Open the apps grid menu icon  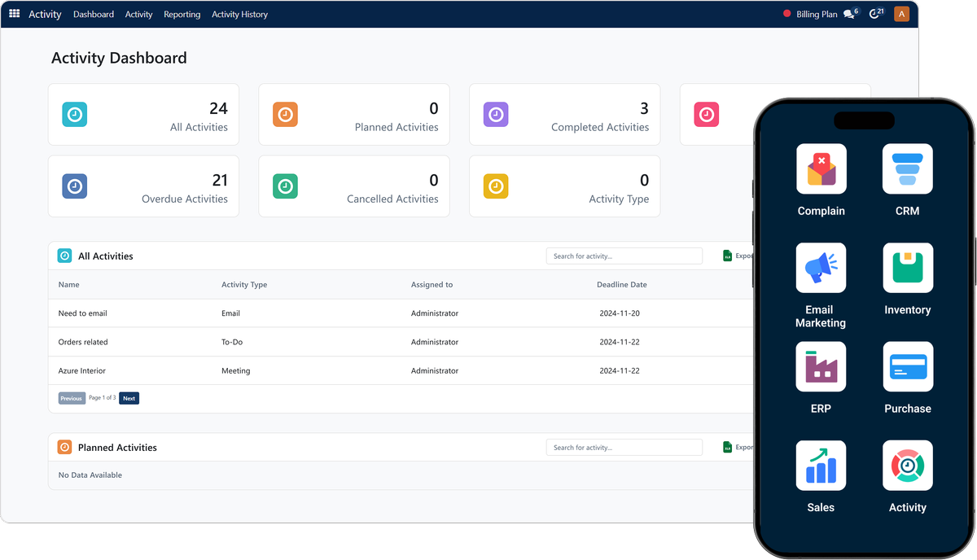(15, 14)
